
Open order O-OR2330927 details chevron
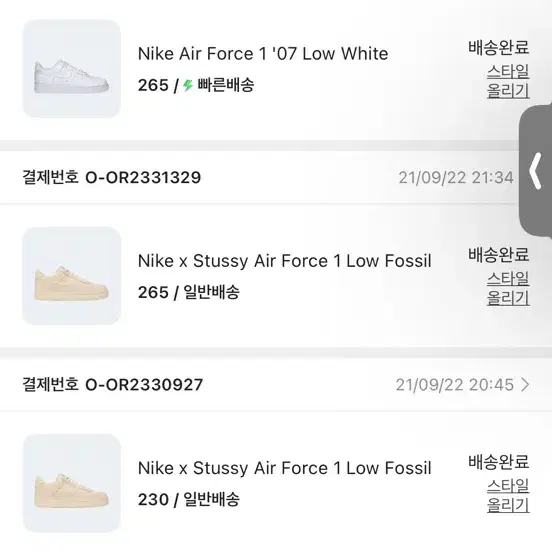point(525,384)
